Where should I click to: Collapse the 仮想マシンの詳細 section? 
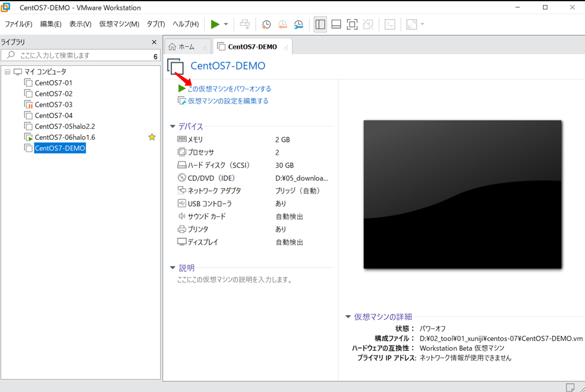[x=348, y=317]
